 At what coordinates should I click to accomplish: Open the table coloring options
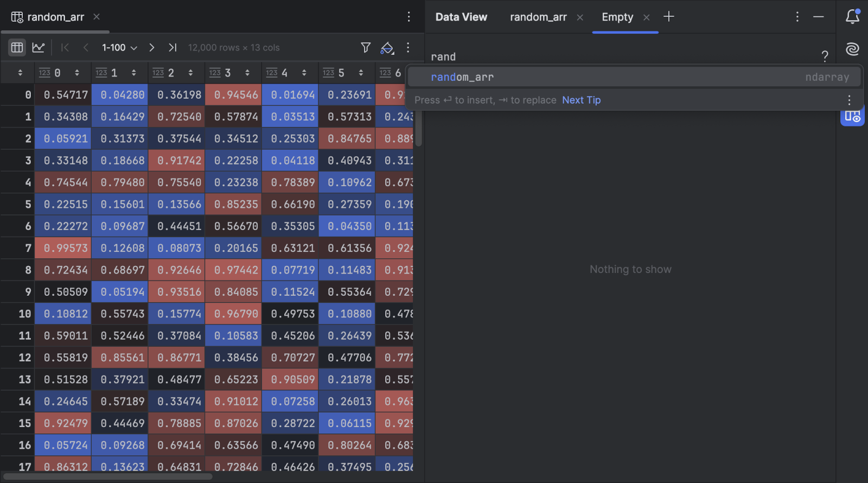[387, 48]
